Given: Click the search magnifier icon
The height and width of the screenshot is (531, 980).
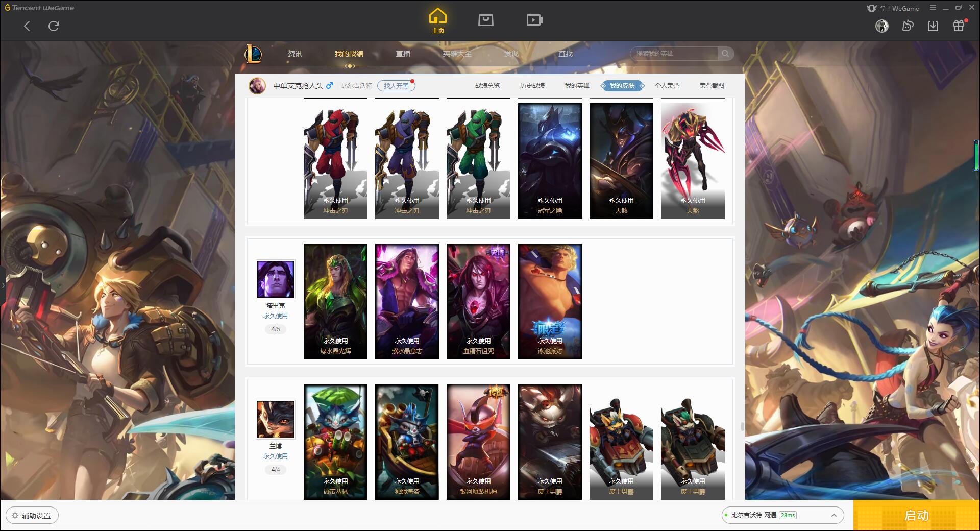Looking at the screenshot, I should point(725,54).
